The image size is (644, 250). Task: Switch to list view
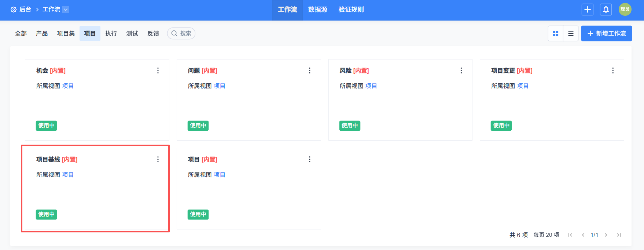coord(571,33)
